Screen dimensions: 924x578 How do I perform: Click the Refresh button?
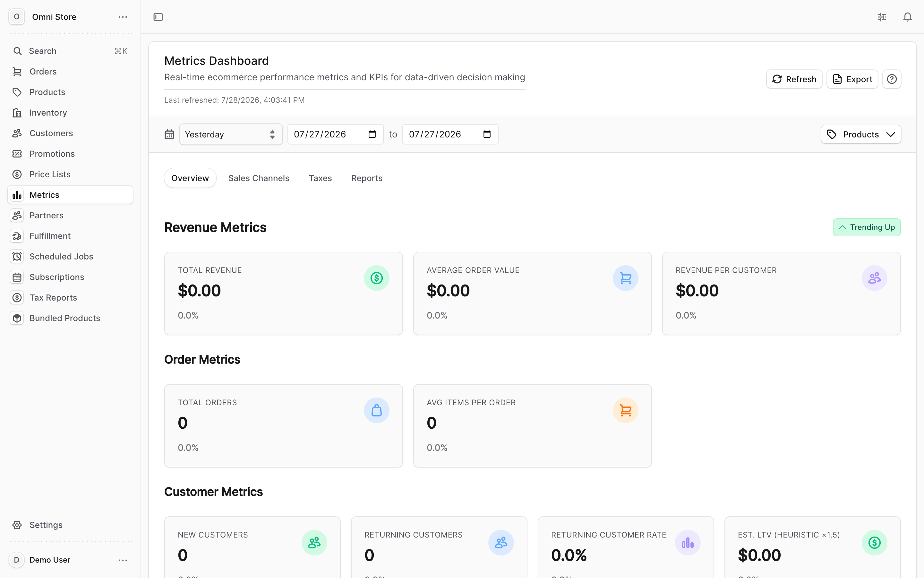point(794,79)
